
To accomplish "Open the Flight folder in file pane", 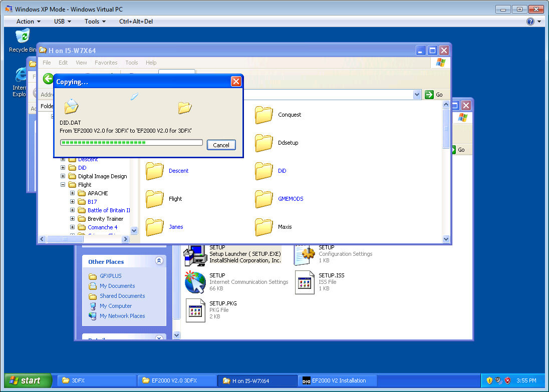I will point(164,199).
